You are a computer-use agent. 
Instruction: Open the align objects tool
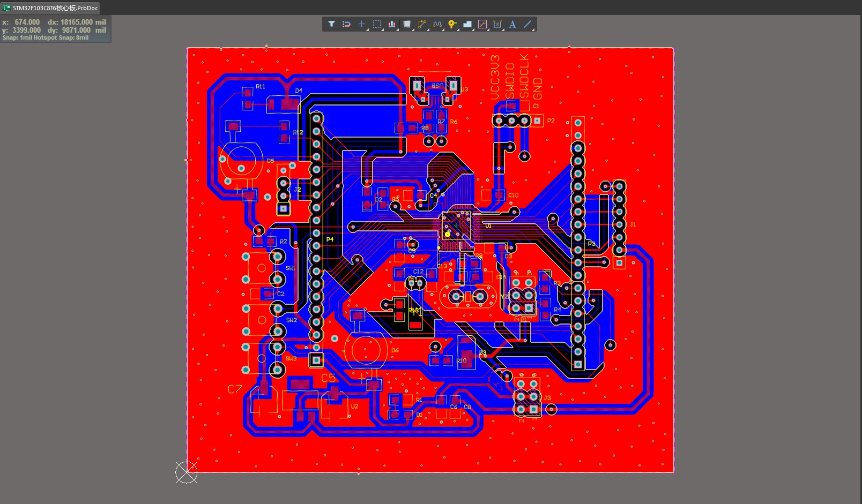[x=392, y=24]
